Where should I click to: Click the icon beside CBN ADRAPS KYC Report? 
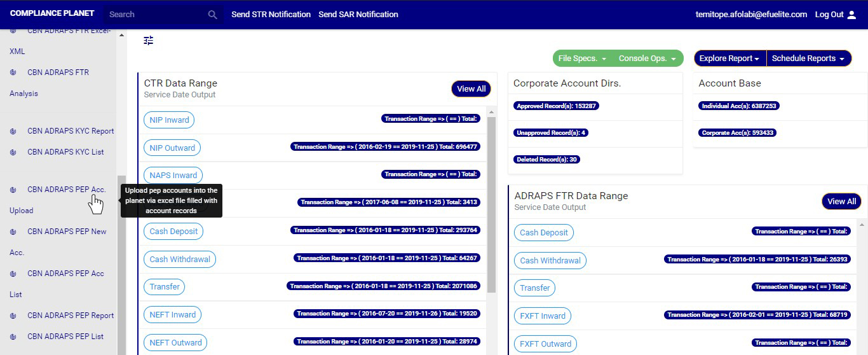(x=13, y=131)
